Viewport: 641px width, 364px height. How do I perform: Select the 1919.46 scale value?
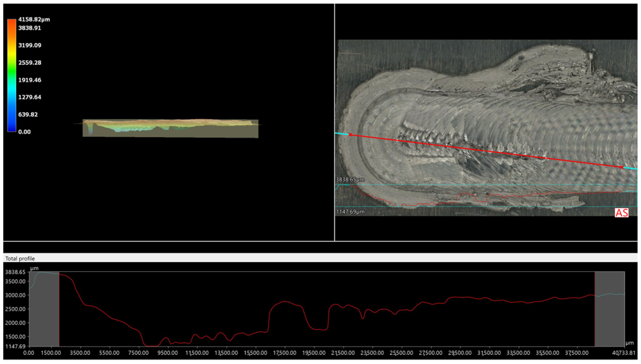(30, 80)
